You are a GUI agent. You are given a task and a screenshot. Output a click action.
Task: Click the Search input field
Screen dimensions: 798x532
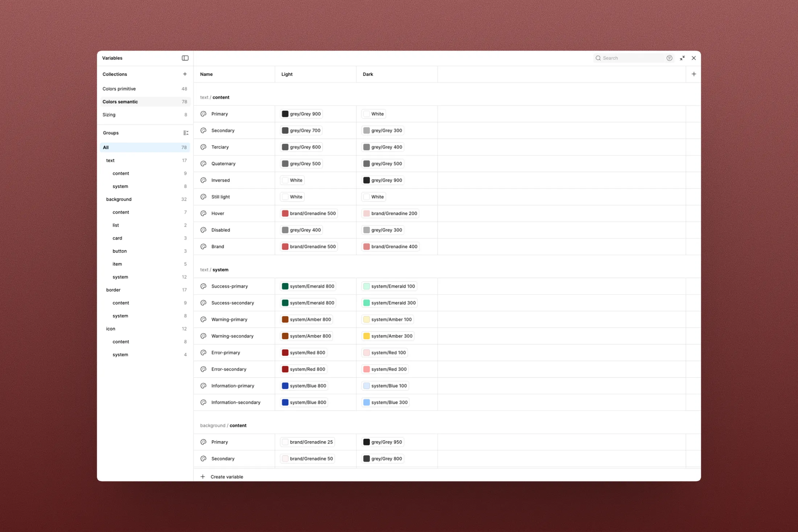pyautogui.click(x=633, y=58)
